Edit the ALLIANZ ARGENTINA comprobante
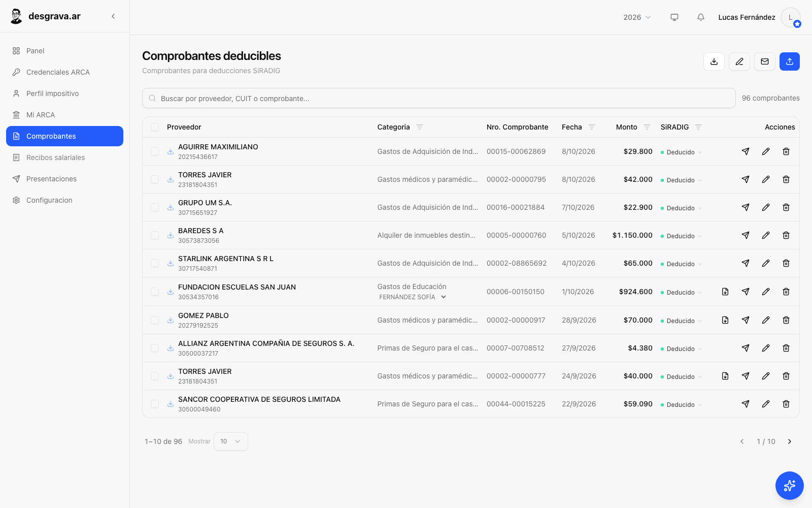Image resolution: width=812 pixels, height=508 pixels. tap(766, 348)
